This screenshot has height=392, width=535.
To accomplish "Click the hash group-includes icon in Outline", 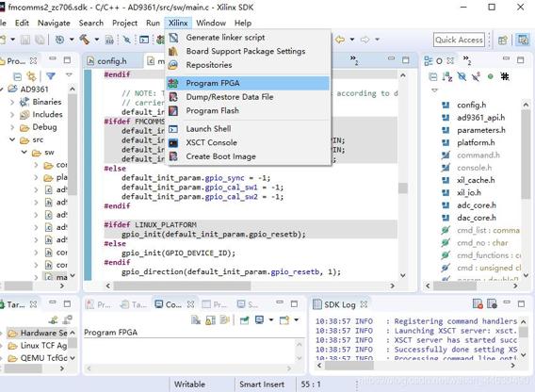I will click(505, 76).
